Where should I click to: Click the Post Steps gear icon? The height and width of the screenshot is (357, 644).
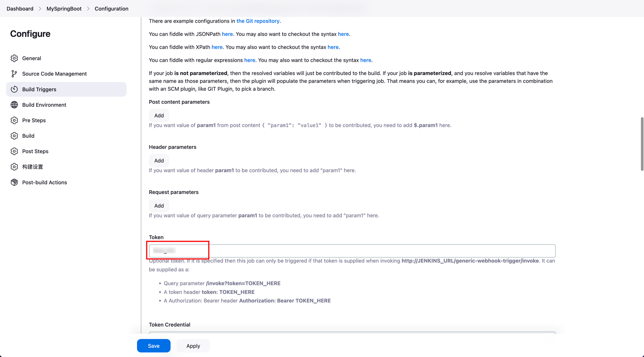[x=14, y=151]
